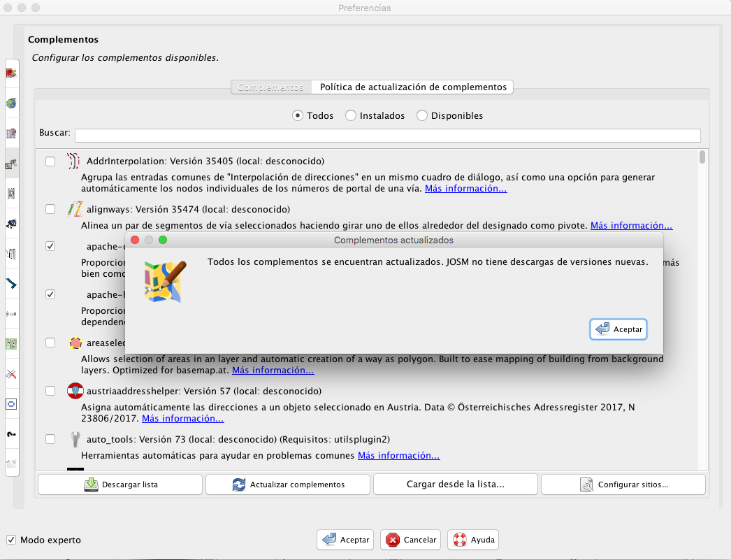Open the question mark sidebar icon
Image resolution: width=731 pixels, height=560 pixels.
pyautogui.click(x=11, y=434)
